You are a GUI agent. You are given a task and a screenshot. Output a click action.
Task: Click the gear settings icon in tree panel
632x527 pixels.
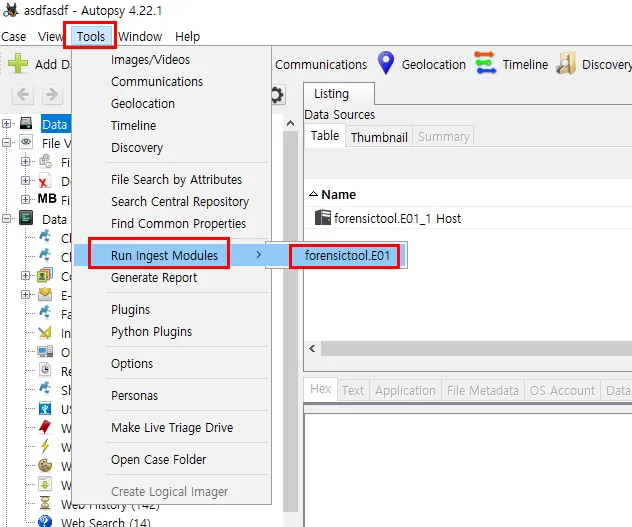pyautogui.click(x=278, y=95)
